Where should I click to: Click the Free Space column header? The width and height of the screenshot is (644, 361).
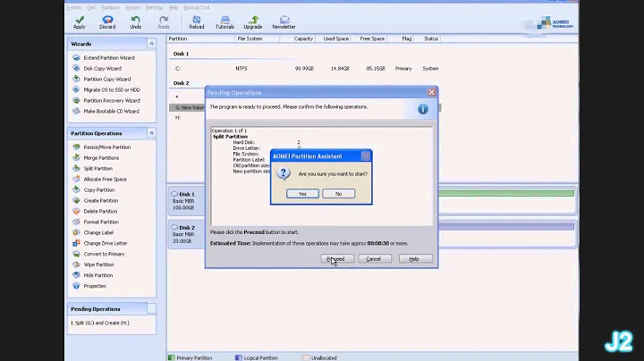click(x=372, y=38)
